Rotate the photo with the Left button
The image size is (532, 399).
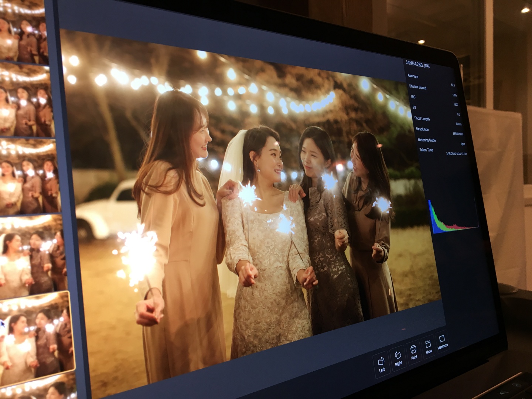pyautogui.click(x=381, y=364)
